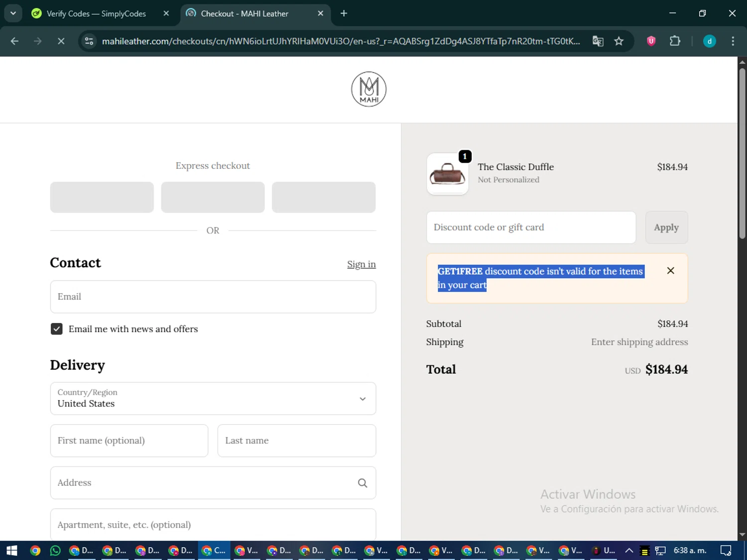Click the Classic Duffle product thumbnail
This screenshot has width=747, height=560.
tap(447, 174)
